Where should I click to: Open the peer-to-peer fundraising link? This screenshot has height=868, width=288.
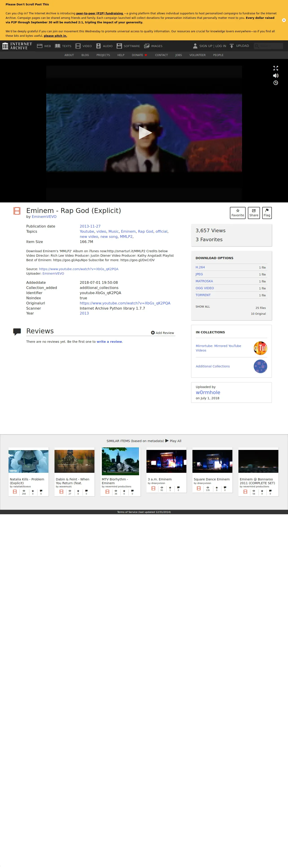(100, 13)
